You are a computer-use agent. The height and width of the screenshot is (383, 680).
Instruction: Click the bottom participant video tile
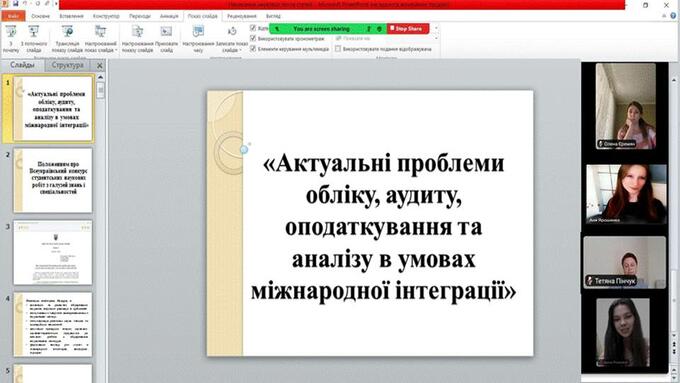[623, 333]
